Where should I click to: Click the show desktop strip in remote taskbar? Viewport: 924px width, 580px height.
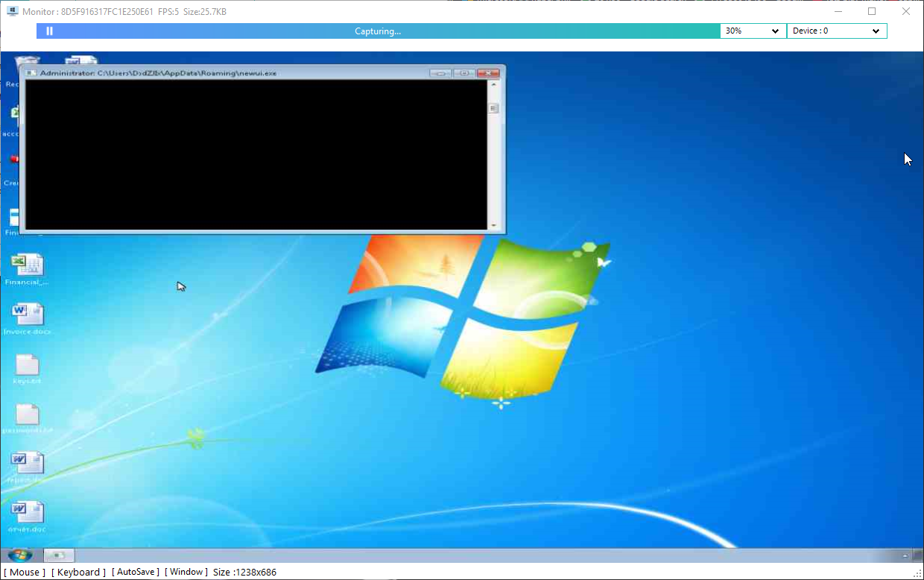coord(920,555)
